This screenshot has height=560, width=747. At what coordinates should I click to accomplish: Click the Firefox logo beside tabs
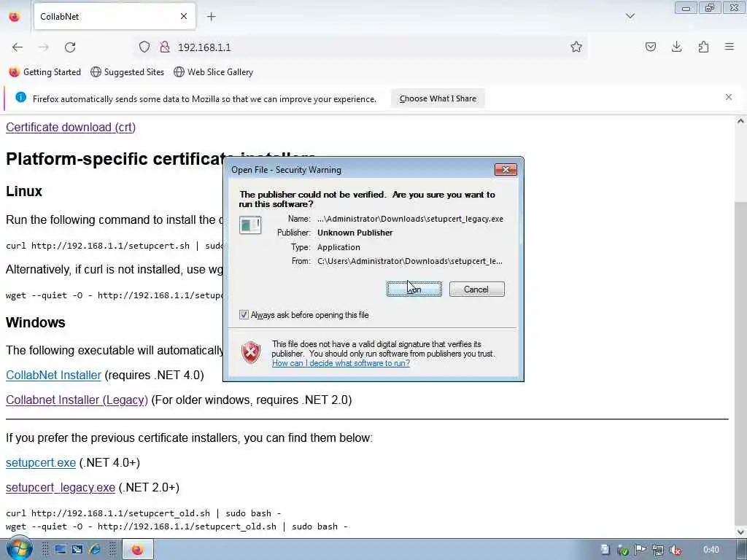(x=15, y=17)
